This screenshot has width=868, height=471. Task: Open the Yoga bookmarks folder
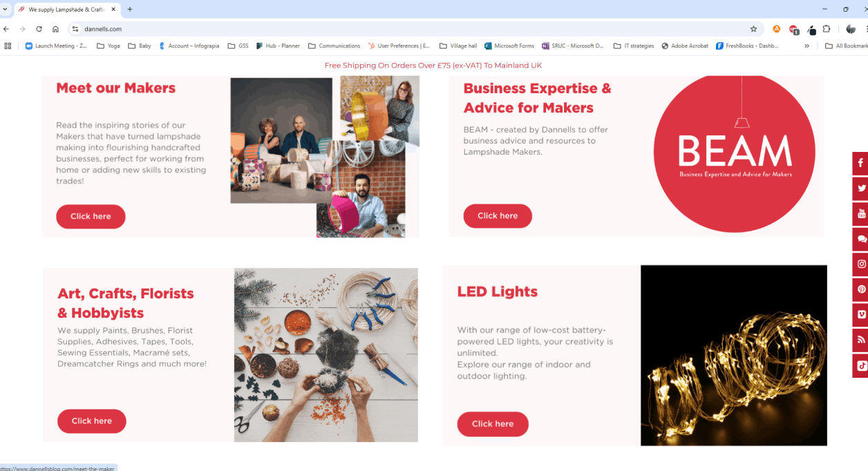108,46
